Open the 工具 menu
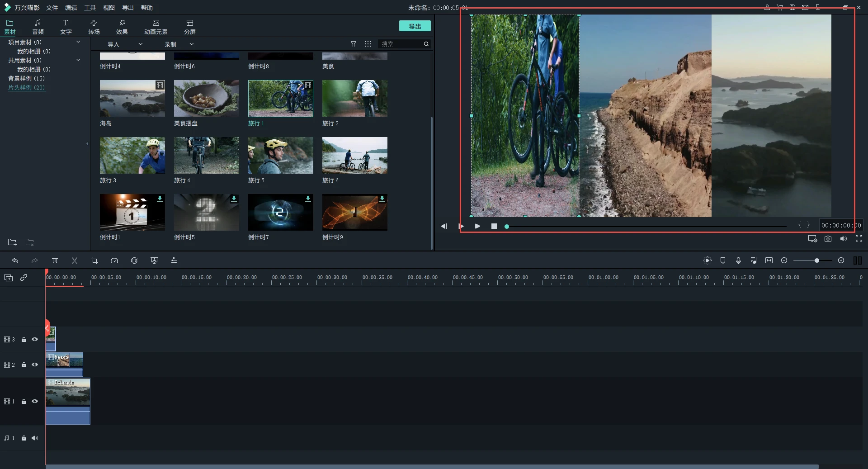868x469 pixels. (x=90, y=8)
